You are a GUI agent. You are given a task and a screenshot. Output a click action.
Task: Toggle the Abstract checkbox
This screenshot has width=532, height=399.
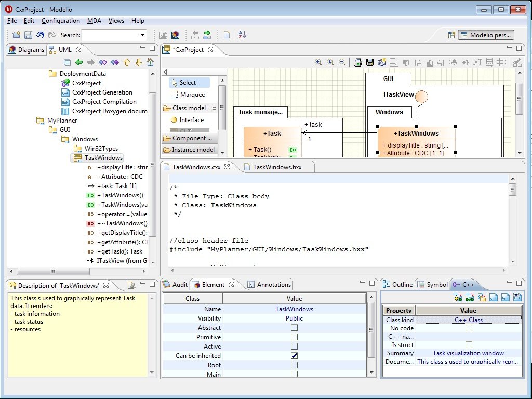pos(294,328)
